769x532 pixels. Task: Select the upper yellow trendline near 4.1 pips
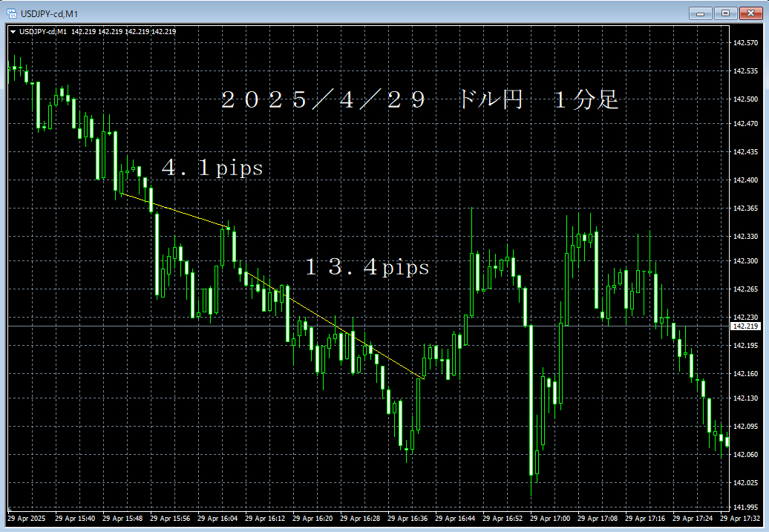coord(175,210)
